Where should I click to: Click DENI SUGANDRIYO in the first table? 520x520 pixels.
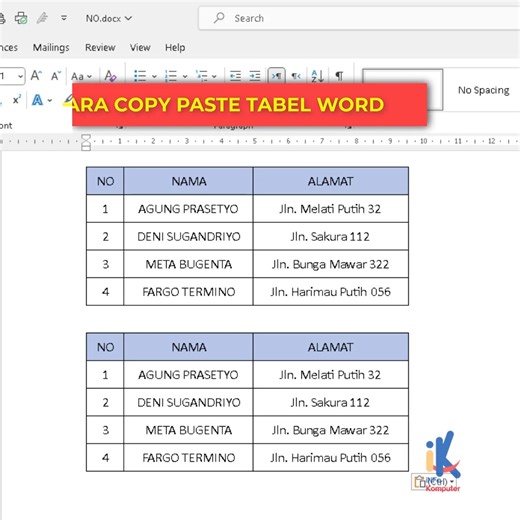pos(189,237)
